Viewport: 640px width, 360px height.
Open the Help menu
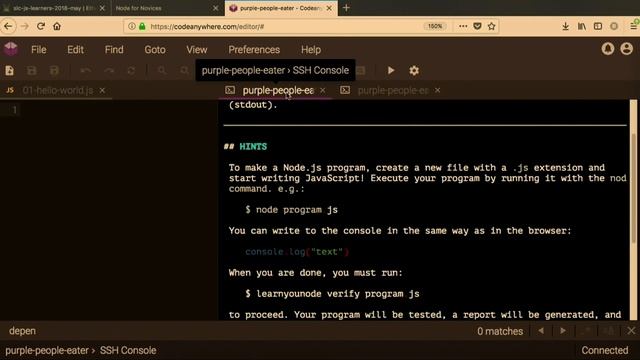311,50
